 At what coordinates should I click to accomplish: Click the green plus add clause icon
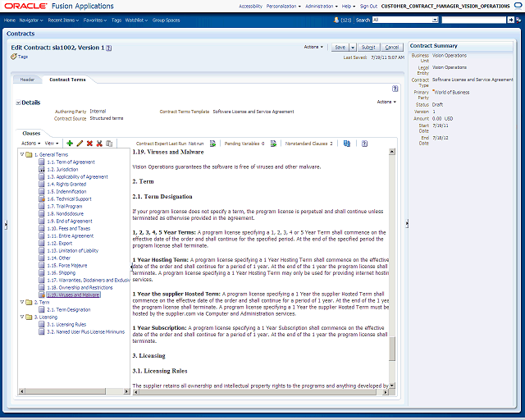(x=70, y=144)
